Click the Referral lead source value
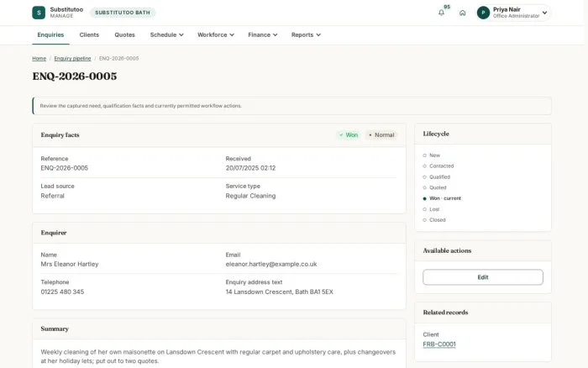This screenshot has height=368, width=588. coord(52,196)
